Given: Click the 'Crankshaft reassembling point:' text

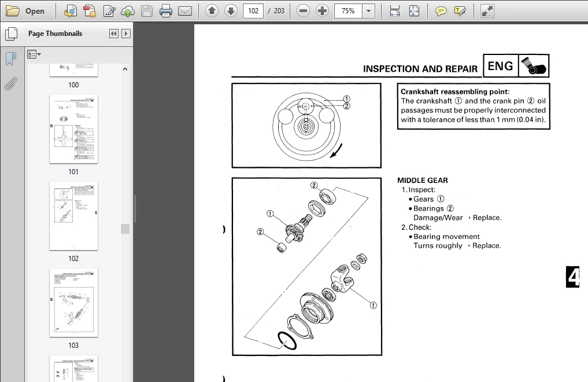Looking at the screenshot, I should (455, 91).
